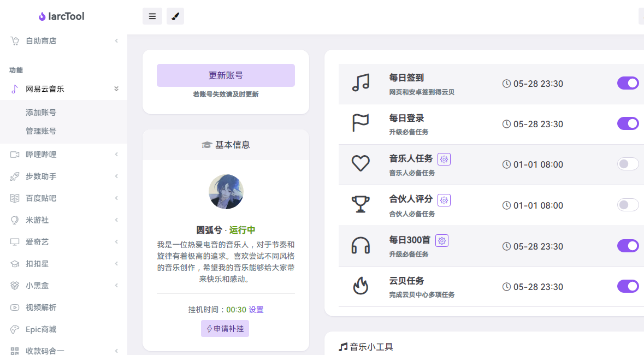Image resolution: width=644 pixels, height=355 pixels.
Task: Click the user avatar image
Action: 226,192
